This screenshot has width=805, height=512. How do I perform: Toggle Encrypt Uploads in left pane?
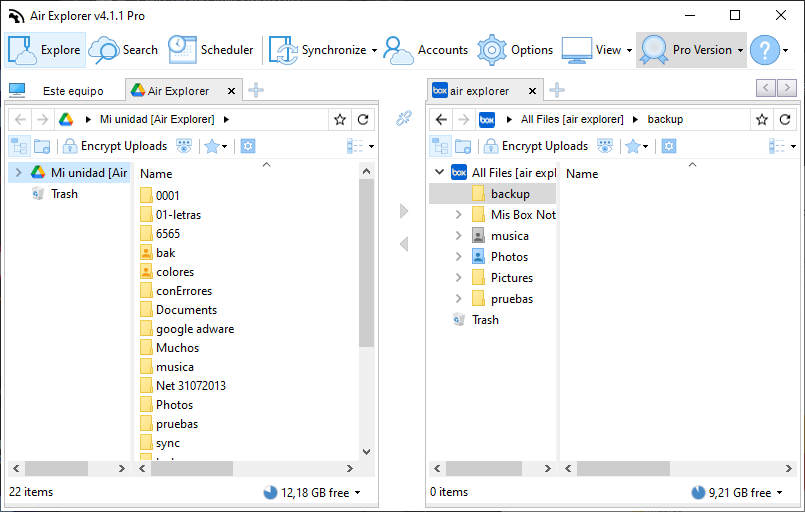(115, 146)
